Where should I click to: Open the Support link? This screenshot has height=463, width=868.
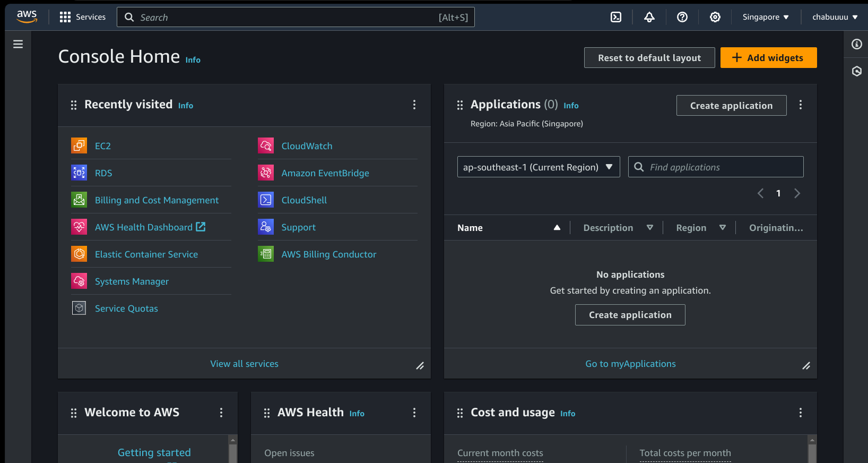click(x=298, y=227)
